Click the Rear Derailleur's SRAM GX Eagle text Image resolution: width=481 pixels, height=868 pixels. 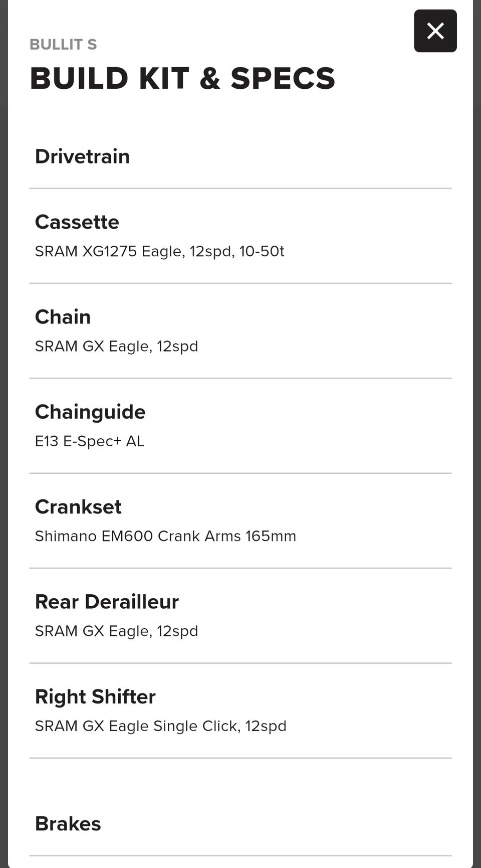pyautogui.click(x=116, y=631)
